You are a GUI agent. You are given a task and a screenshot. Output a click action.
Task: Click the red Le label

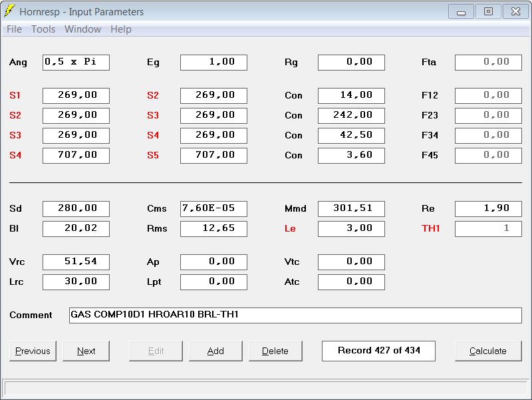tap(290, 228)
